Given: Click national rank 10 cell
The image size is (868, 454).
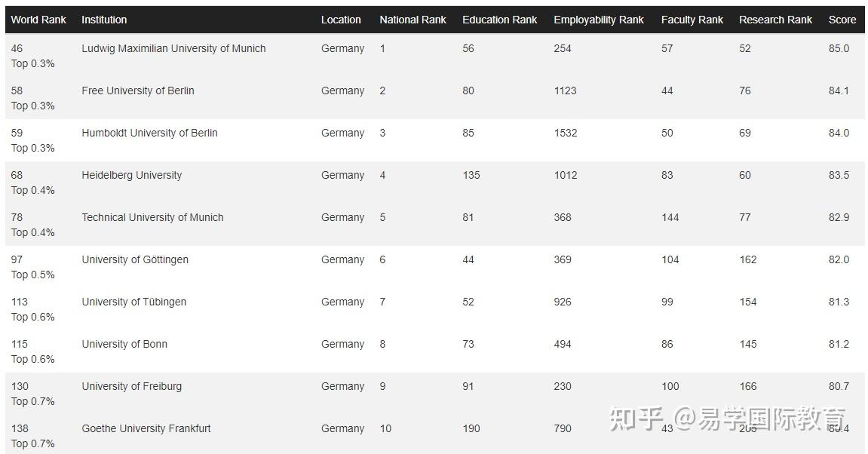Looking at the screenshot, I should [385, 428].
